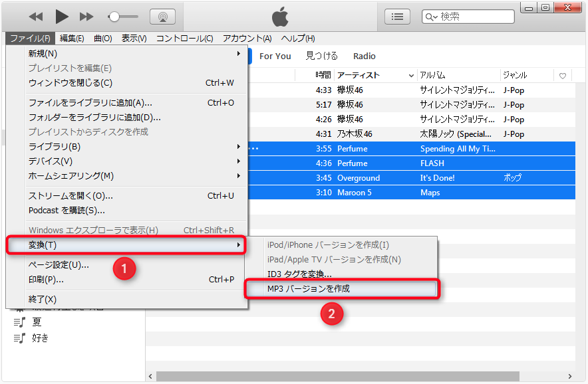Open the search scope dropdown in the search box
This screenshot has height=384, width=588.
(432, 17)
